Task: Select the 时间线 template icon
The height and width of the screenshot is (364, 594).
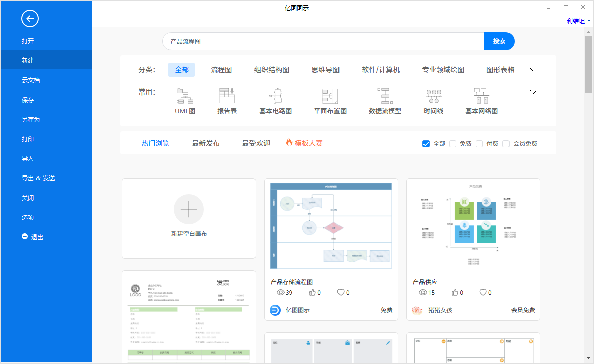Action: click(434, 96)
